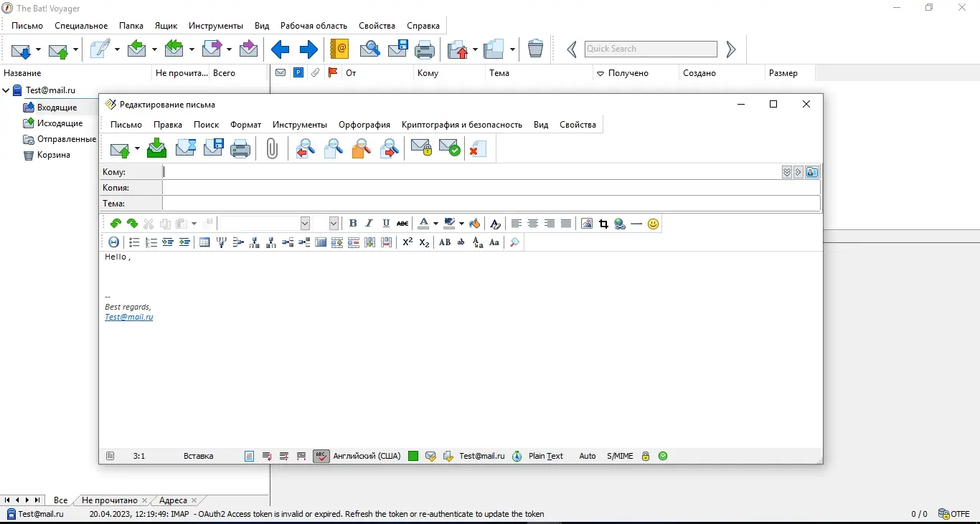Viewport: 980px width, 524px height.
Task: Open the send message dropdown arrow in editor
Action: point(137,149)
